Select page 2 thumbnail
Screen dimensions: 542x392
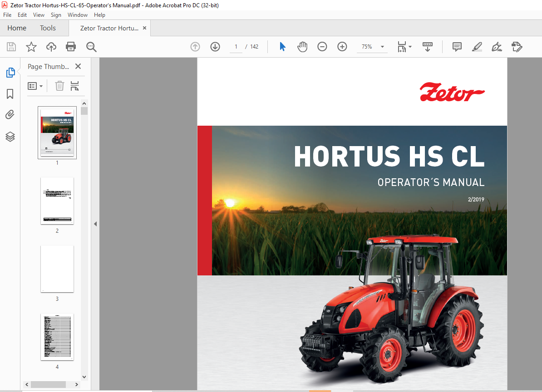point(57,201)
